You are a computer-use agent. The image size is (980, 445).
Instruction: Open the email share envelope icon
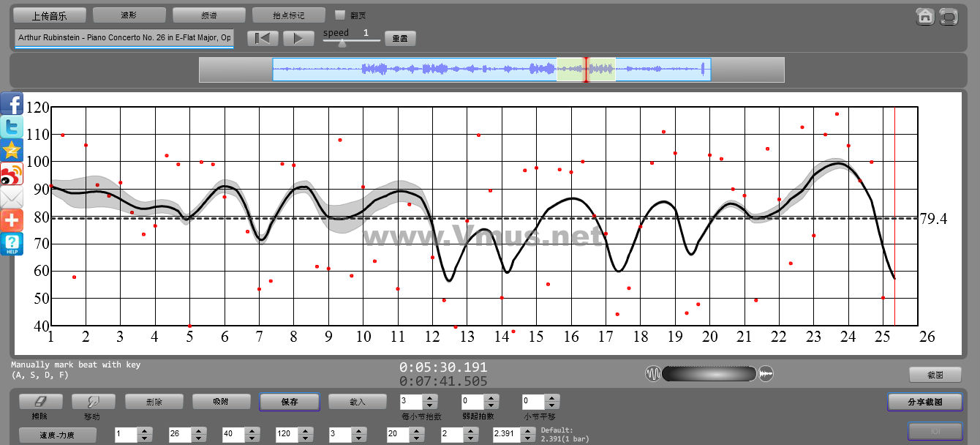pos(12,198)
